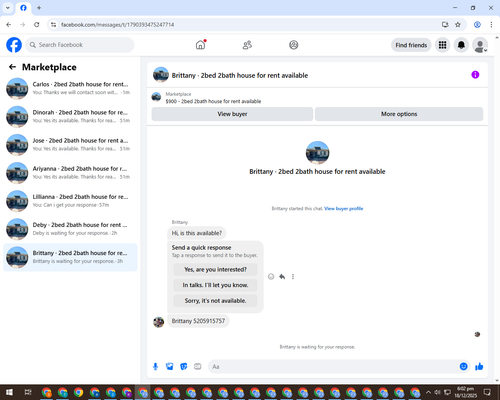The width and height of the screenshot is (500, 400).
Task: Open the Groups icon in top navigation
Action: [x=294, y=45]
